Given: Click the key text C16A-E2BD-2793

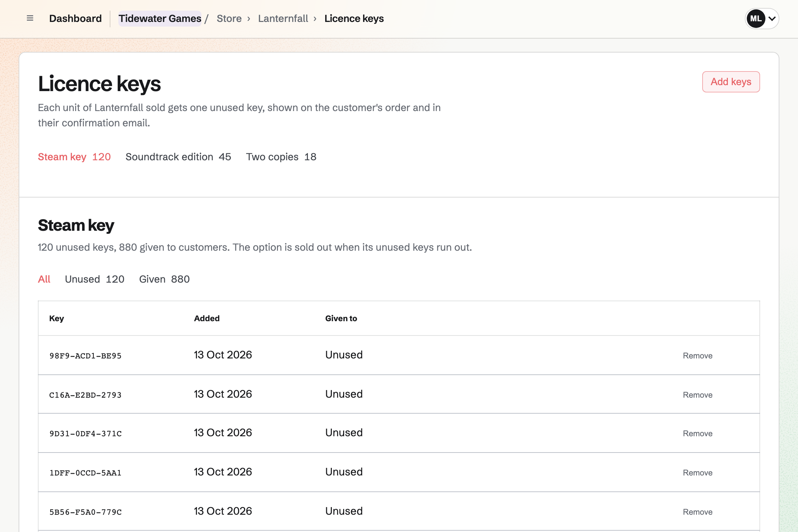Looking at the screenshot, I should click(85, 395).
